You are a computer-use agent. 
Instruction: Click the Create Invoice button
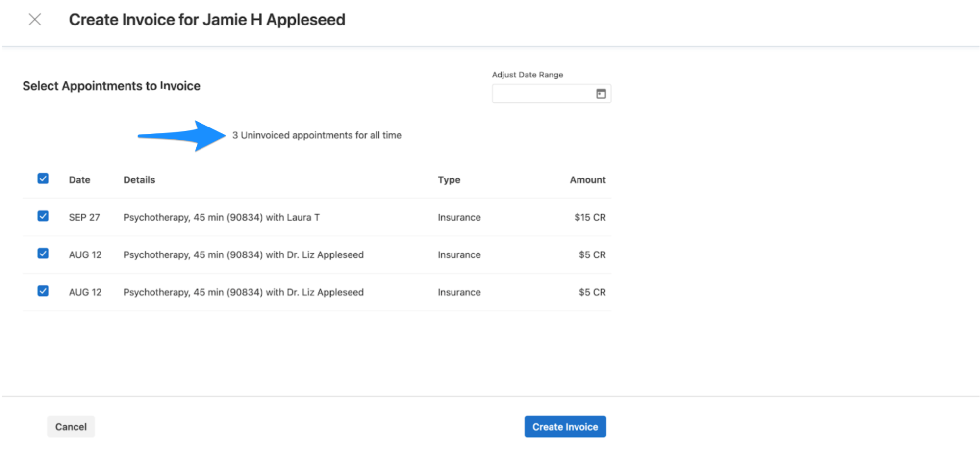[x=565, y=426]
